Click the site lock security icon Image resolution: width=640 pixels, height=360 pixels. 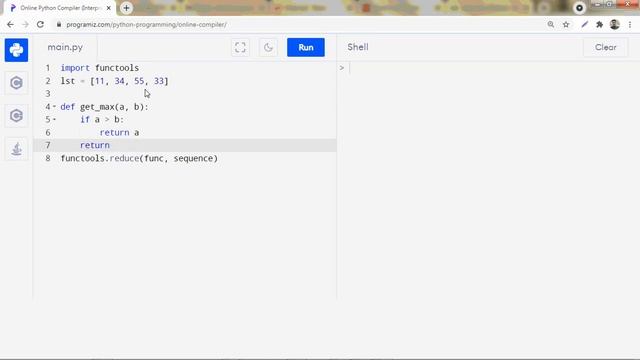[59, 24]
